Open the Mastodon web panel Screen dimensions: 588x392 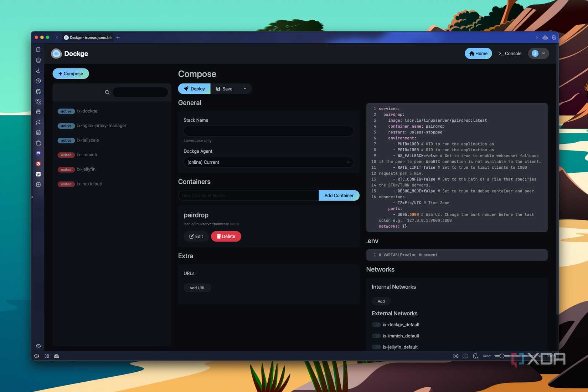point(38,153)
